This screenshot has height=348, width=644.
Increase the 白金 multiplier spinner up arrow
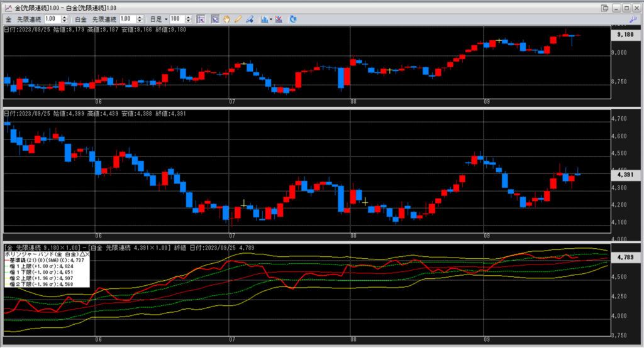[140, 17]
